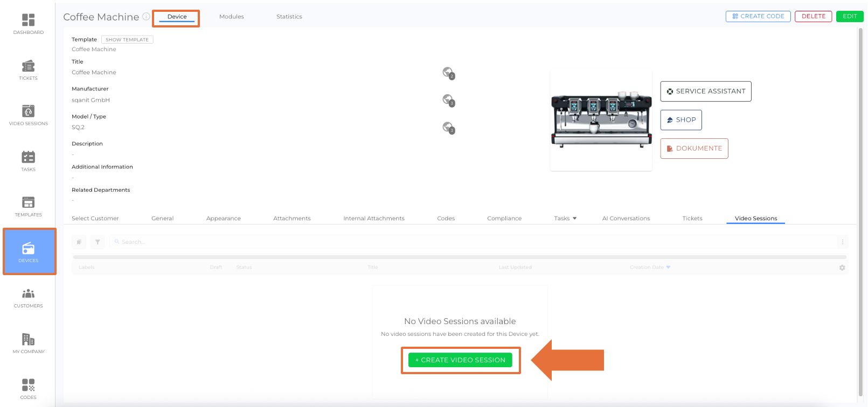Switch to the Statistics tab
868x407 pixels.
[x=289, y=17]
